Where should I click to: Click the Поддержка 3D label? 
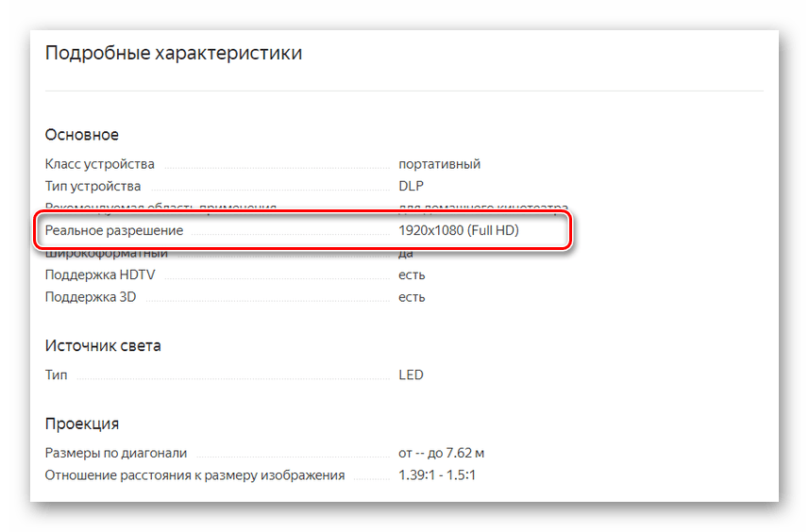tap(90, 297)
